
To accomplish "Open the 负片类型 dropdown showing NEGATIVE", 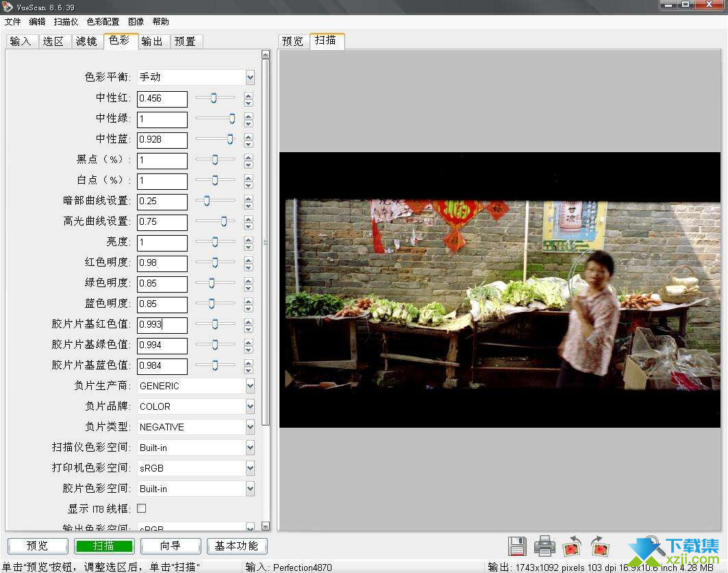I will point(195,426).
